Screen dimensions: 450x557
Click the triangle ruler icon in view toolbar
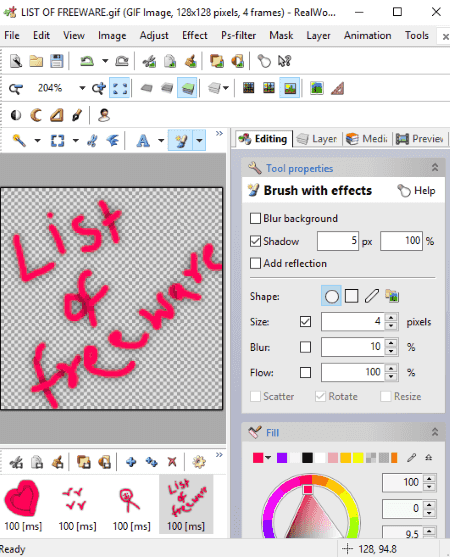tap(337, 88)
